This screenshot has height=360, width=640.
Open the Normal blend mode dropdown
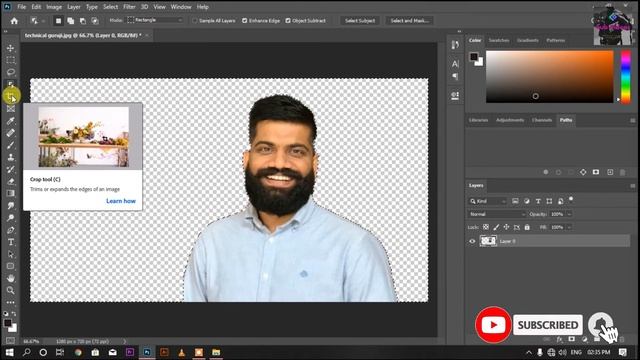[x=496, y=214]
